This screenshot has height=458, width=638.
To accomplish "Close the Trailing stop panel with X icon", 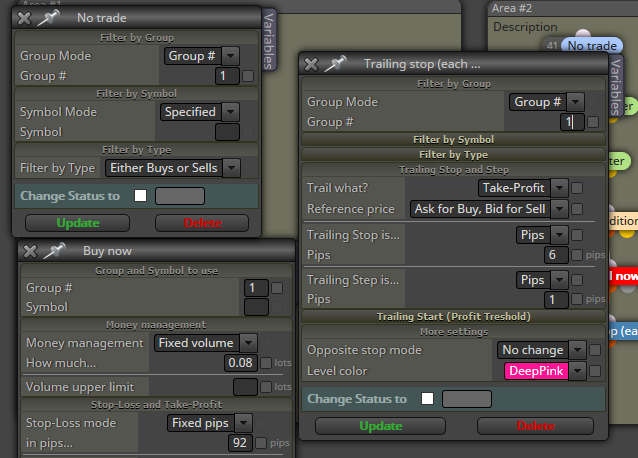I will (311, 64).
